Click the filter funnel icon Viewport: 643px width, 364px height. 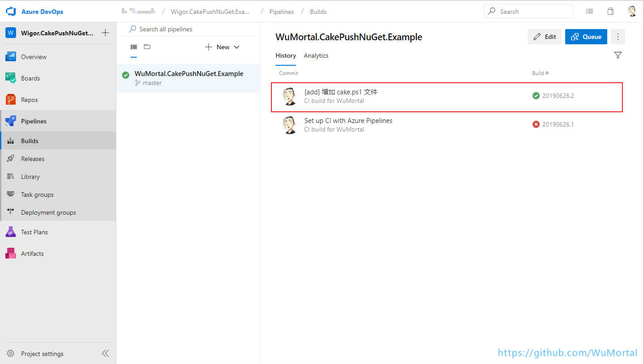(618, 55)
